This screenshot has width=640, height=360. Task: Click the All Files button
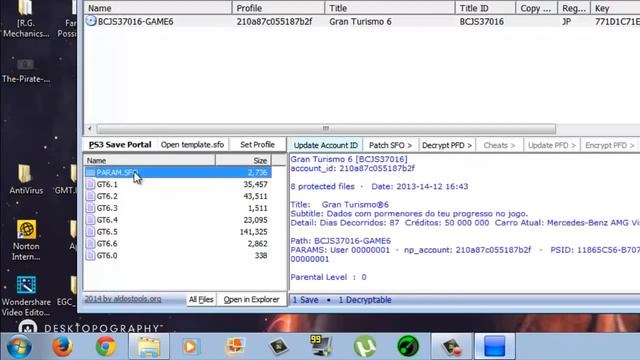click(x=201, y=300)
